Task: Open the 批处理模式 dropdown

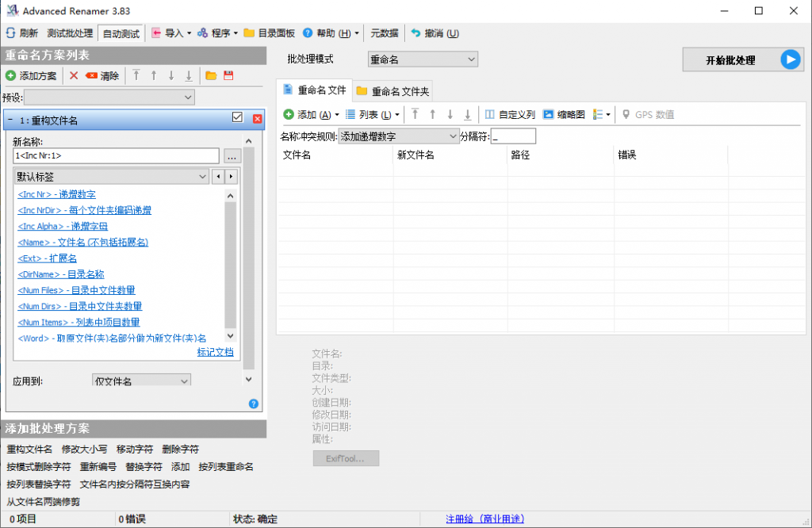Action: 423,59
